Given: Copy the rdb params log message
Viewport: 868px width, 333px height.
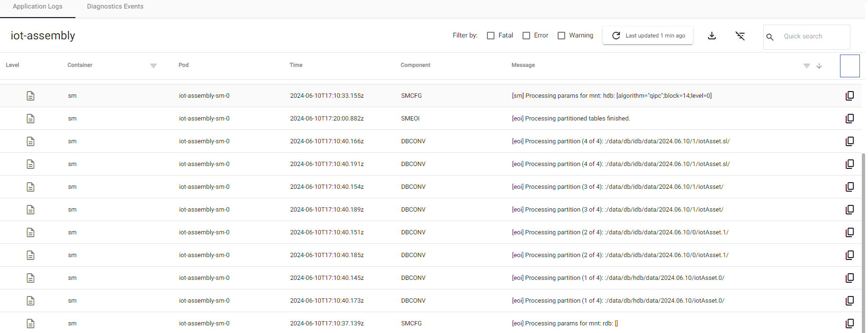Looking at the screenshot, I should [849, 324].
